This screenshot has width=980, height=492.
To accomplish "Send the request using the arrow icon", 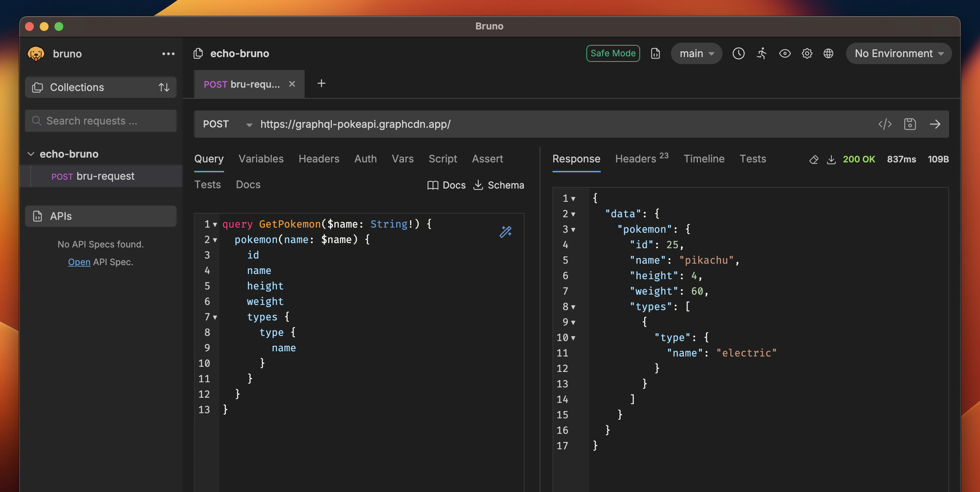I will click(x=935, y=124).
